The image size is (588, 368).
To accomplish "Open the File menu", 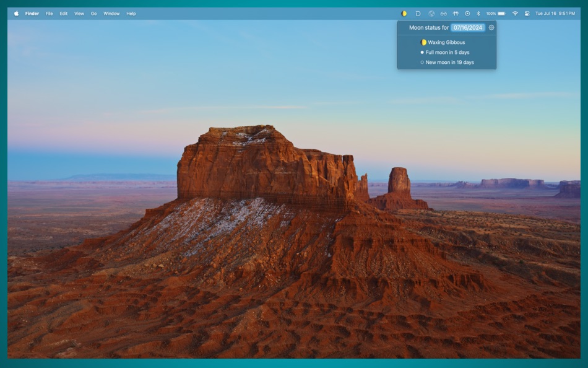I will click(x=49, y=14).
